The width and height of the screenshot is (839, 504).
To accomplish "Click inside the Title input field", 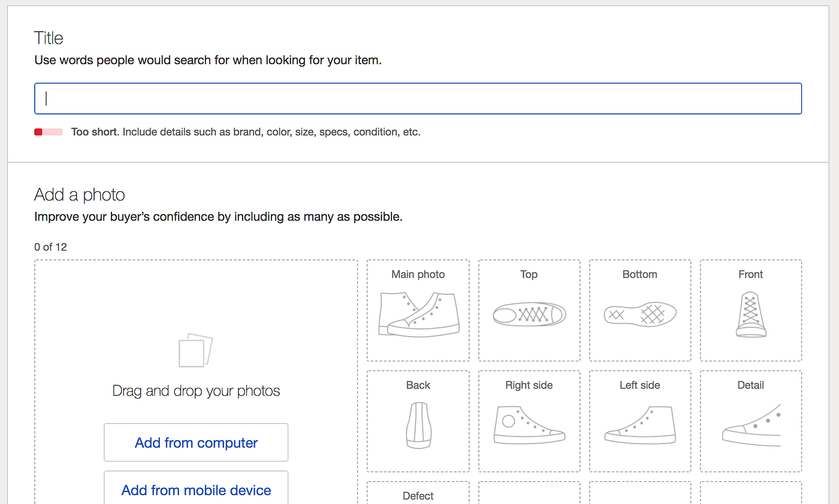I will pyautogui.click(x=418, y=98).
